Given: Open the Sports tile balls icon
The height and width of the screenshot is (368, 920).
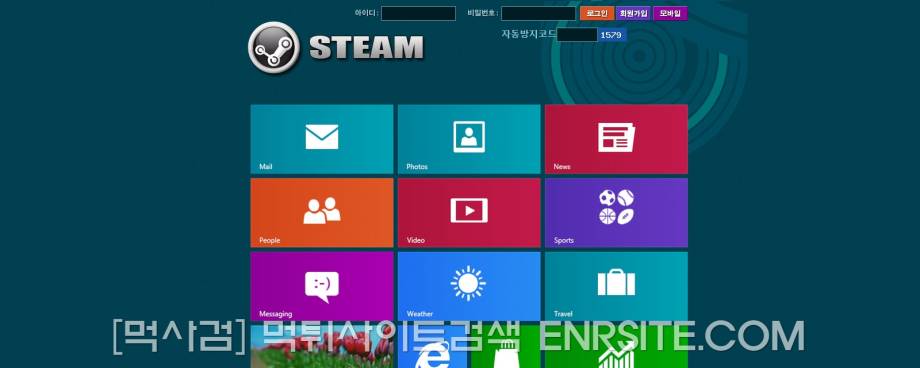Looking at the screenshot, I should 616,207.
